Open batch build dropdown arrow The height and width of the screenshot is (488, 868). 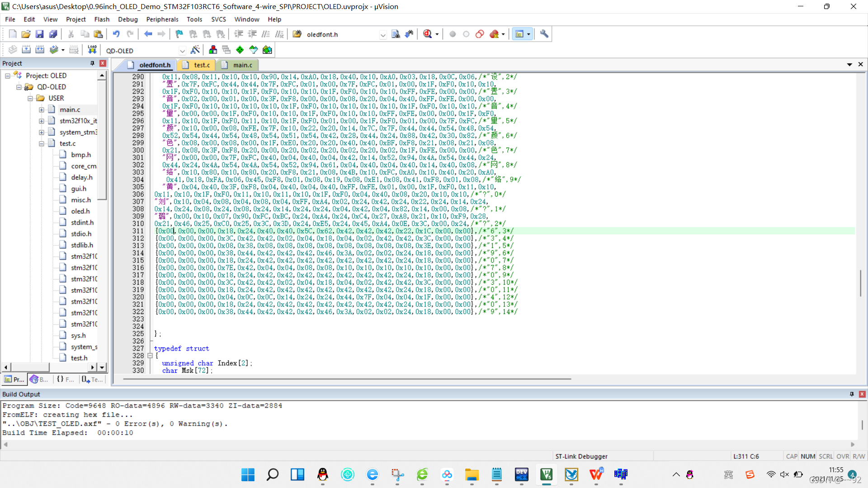pyautogui.click(x=63, y=50)
